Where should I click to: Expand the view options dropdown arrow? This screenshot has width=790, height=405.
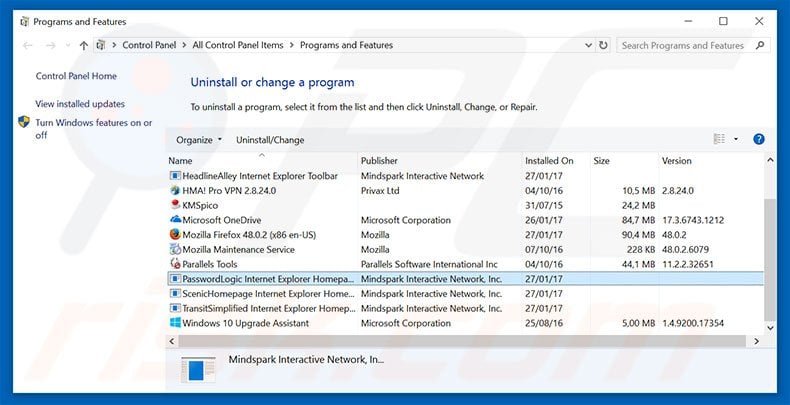coord(736,140)
